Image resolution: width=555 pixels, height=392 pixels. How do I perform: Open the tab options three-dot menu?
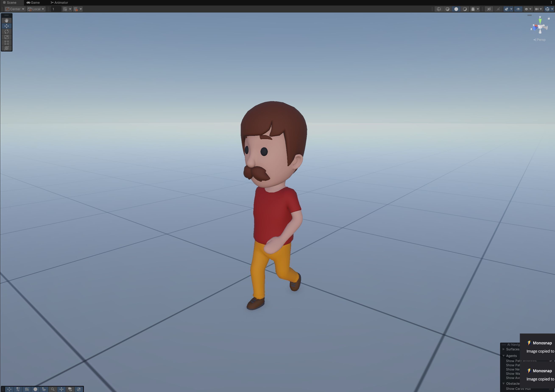551,3
